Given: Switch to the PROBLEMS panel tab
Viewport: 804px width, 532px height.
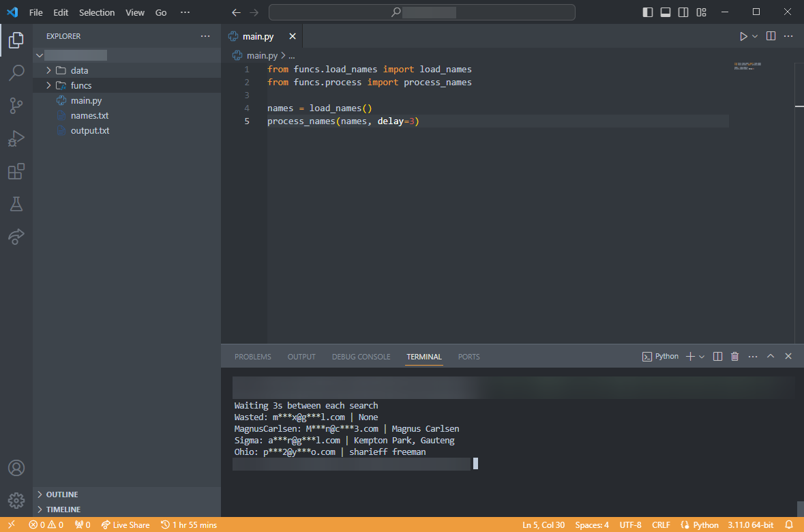Looking at the screenshot, I should click(253, 357).
